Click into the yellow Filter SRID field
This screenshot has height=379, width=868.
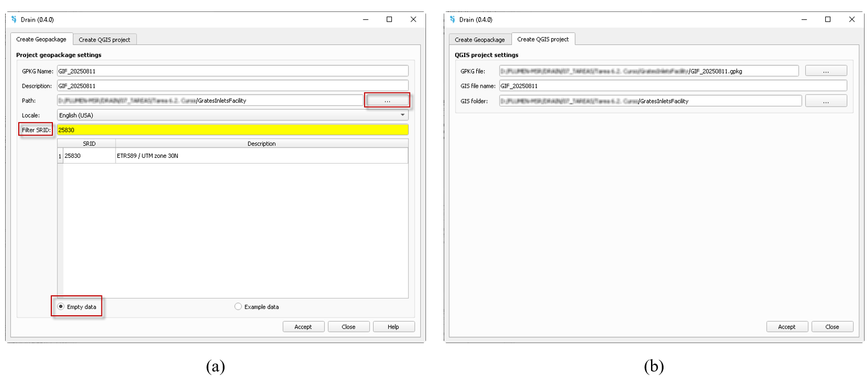coord(232,130)
